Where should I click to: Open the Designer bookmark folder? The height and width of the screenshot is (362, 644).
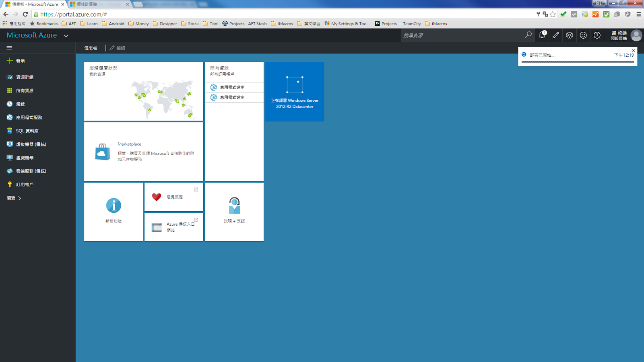point(165,24)
